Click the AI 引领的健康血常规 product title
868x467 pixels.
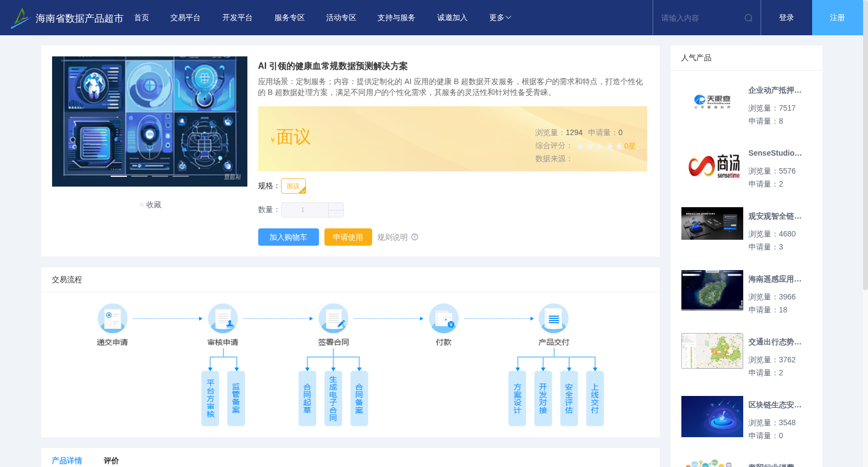pyautogui.click(x=333, y=66)
